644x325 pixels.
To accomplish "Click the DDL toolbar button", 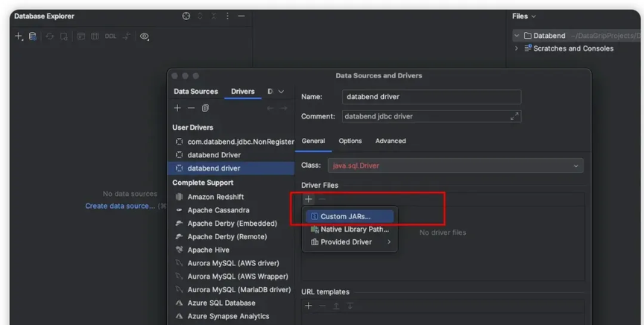I will coord(110,37).
